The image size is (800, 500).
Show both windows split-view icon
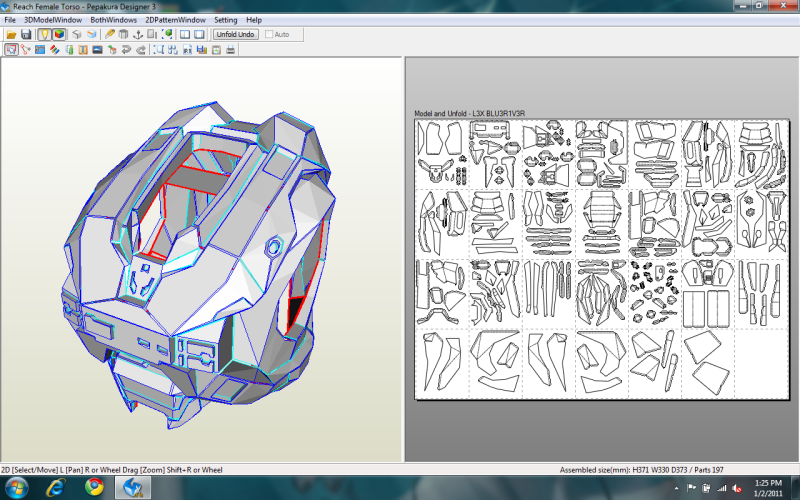(185, 35)
